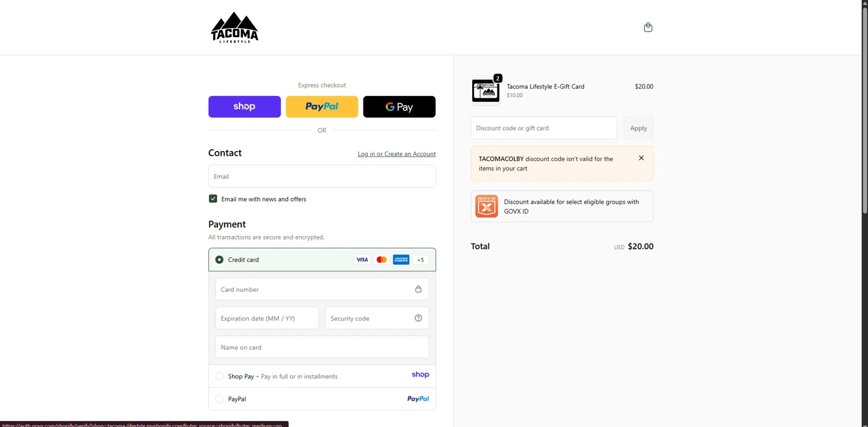Uncheck Email me with news and offers
868x427 pixels.
tap(213, 198)
